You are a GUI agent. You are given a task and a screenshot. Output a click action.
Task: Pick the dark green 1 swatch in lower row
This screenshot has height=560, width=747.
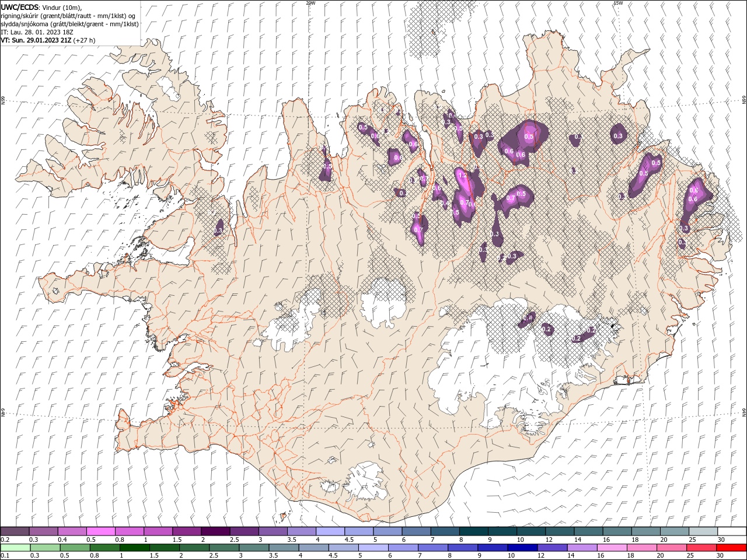tap(134, 548)
